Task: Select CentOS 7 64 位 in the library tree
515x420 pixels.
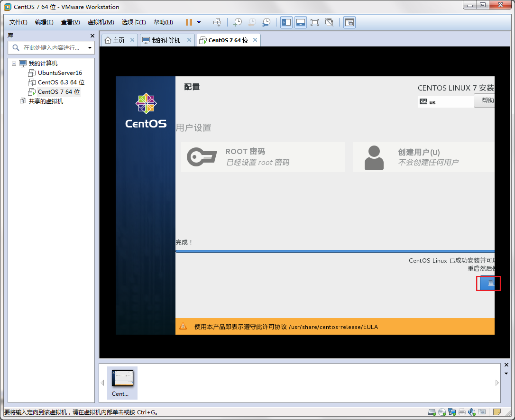Action: 59,92
